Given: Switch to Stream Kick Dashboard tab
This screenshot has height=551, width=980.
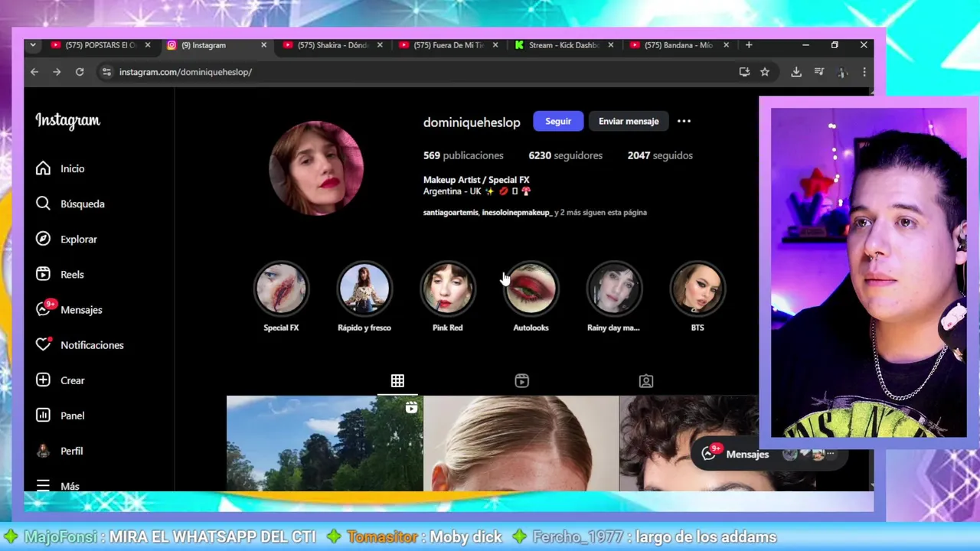Looking at the screenshot, I should (564, 45).
